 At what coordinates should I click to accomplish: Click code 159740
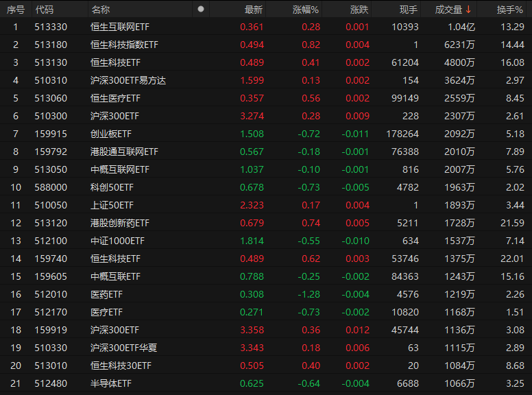point(51,259)
